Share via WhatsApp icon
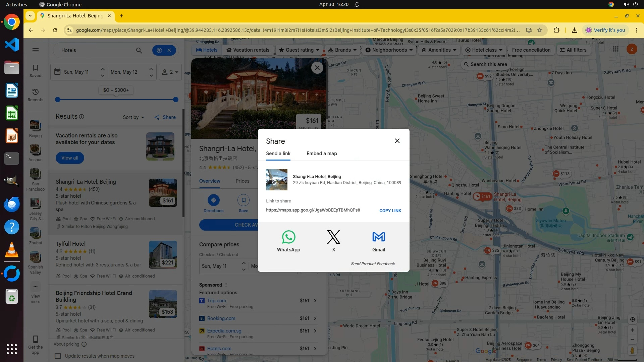 [288, 237]
